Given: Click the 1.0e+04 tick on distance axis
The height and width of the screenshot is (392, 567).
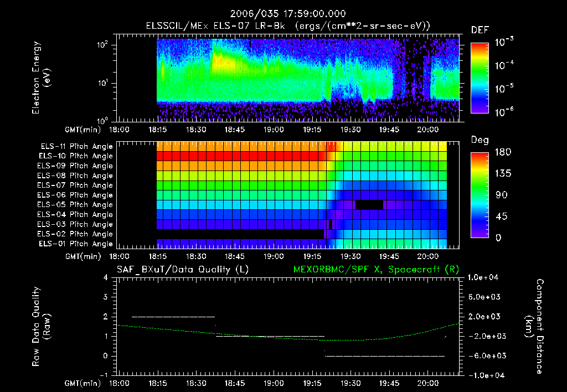Looking at the screenshot, I should click(x=483, y=277).
